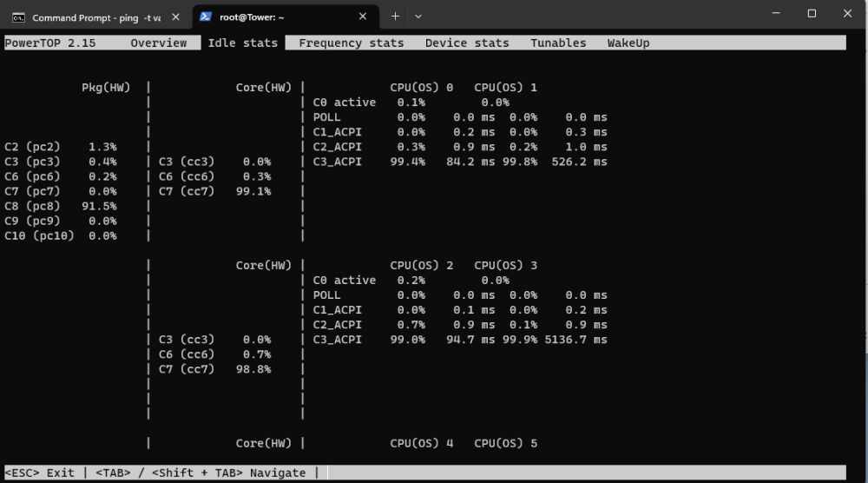This screenshot has height=483, width=868.
Task: Click the C7 (cc7) 99.1% value
Action: 253,192
